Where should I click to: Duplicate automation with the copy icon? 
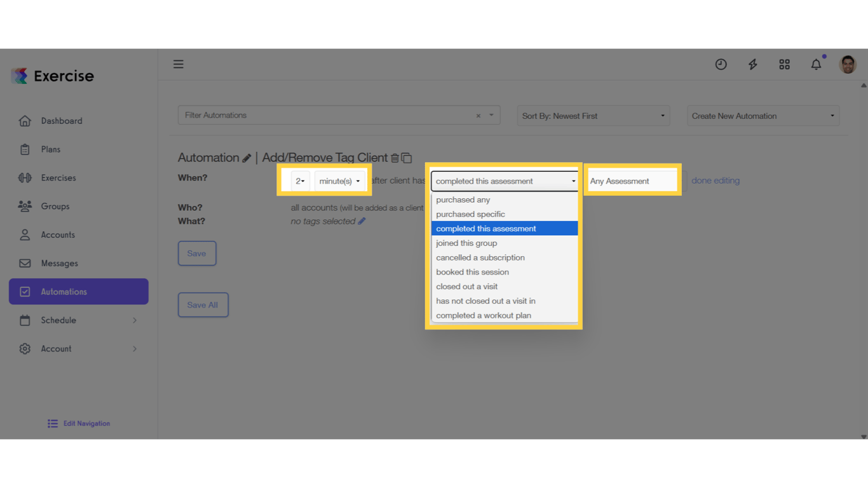(406, 158)
